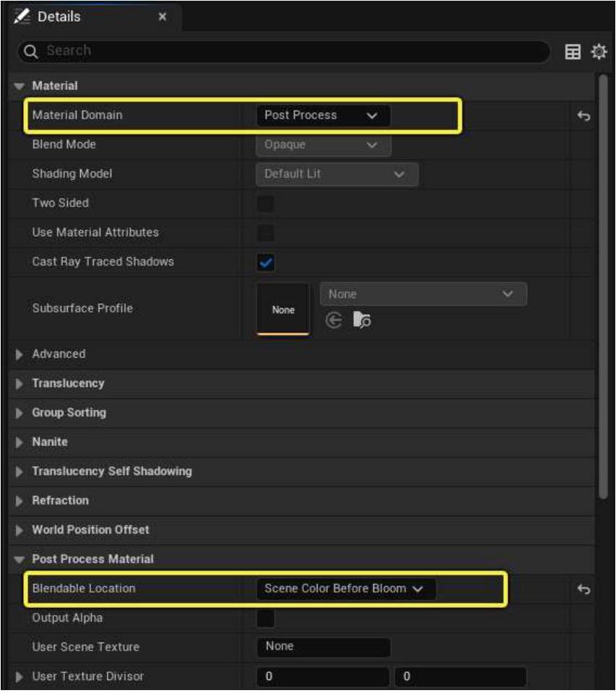Reset Blendable Location to default arrow
This screenshot has width=616, height=693.
[x=584, y=590]
